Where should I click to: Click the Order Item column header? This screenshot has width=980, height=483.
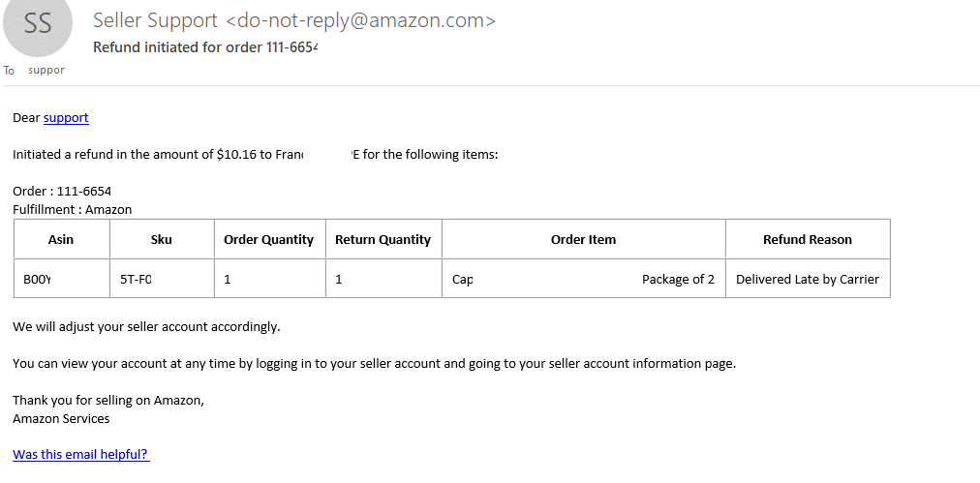pyautogui.click(x=583, y=239)
